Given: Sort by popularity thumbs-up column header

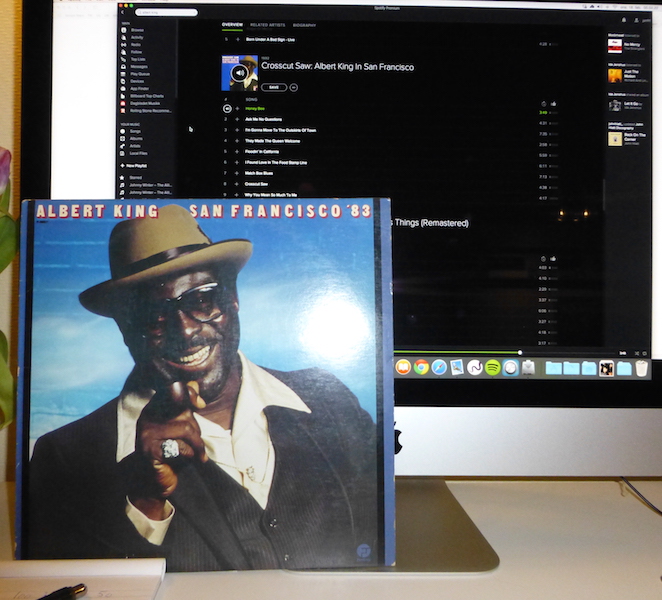Looking at the screenshot, I should [553, 103].
